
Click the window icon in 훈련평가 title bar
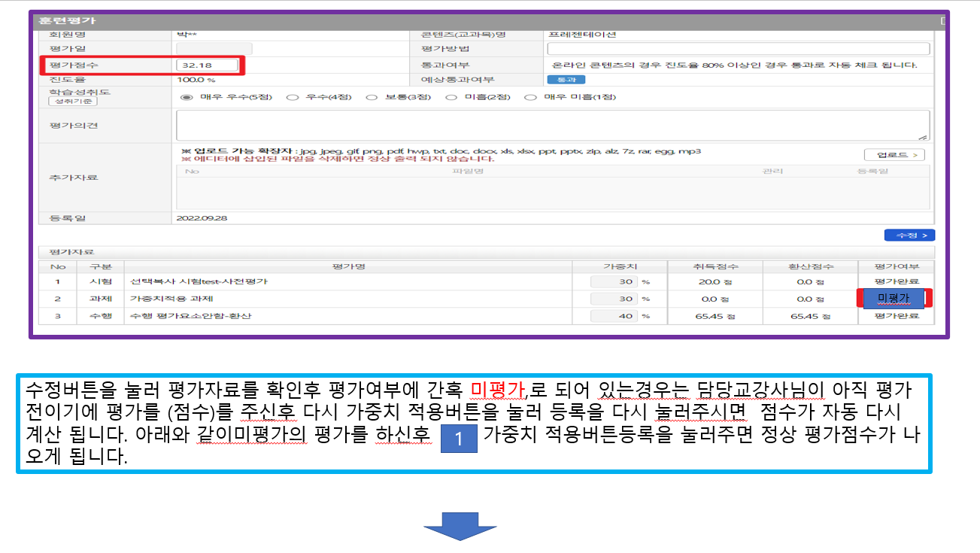(942, 20)
